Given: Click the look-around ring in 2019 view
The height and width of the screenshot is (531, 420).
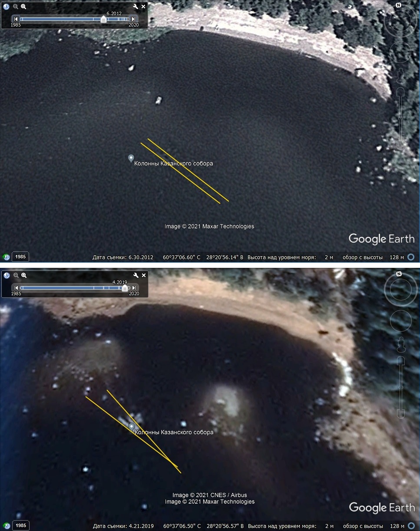Looking at the screenshot, I should tap(400, 290).
